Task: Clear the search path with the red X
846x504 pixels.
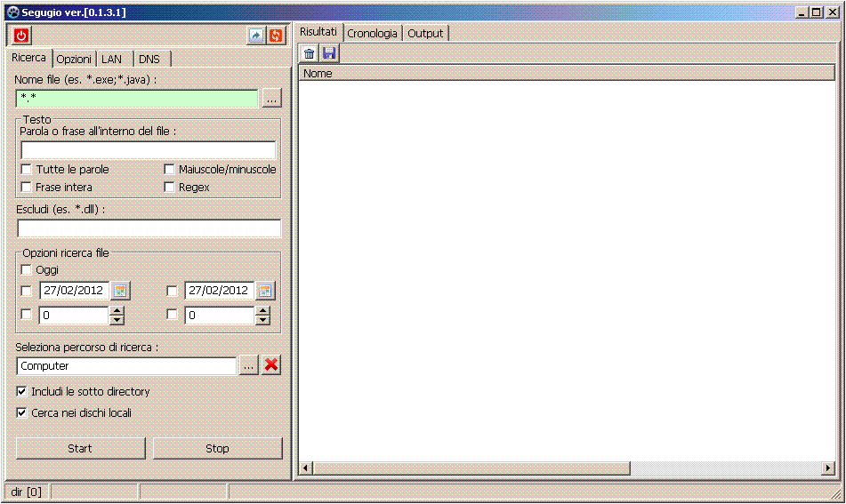Action: point(271,365)
